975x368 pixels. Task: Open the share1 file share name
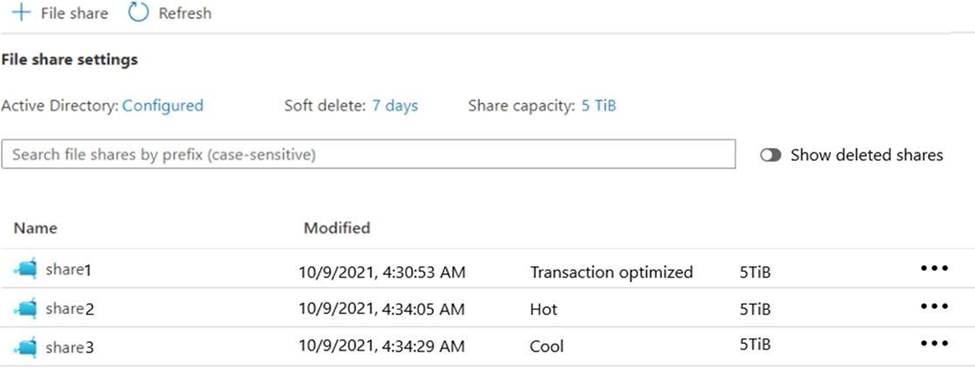[68, 270]
